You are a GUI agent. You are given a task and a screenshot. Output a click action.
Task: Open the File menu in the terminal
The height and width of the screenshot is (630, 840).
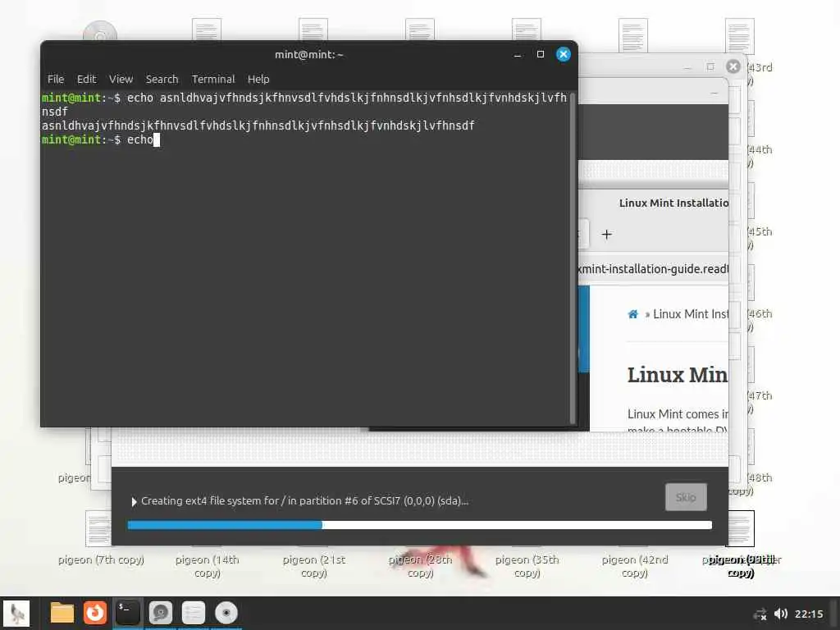pos(55,80)
